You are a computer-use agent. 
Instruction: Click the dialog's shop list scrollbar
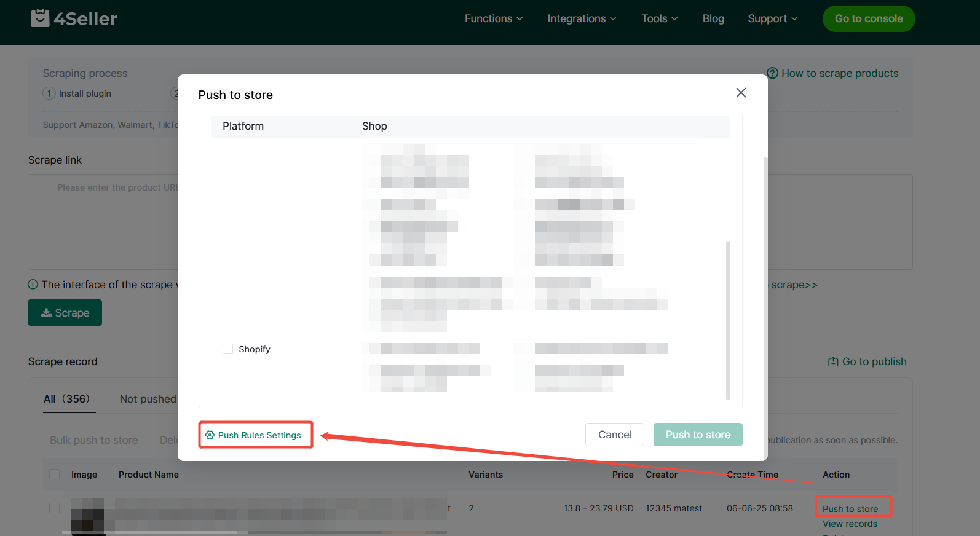click(x=728, y=320)
